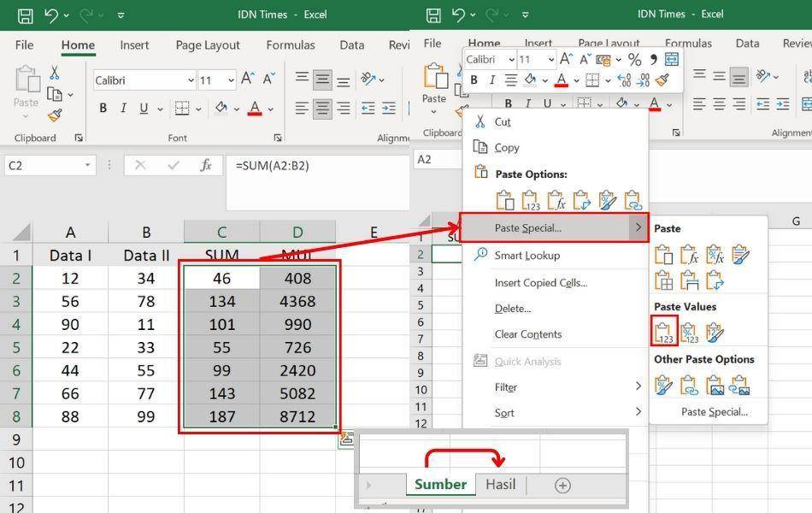The image size is (812, 513).
Task: Expand the Borders dropdown arrow in left ribbon
Action: (x=198, y=109)
